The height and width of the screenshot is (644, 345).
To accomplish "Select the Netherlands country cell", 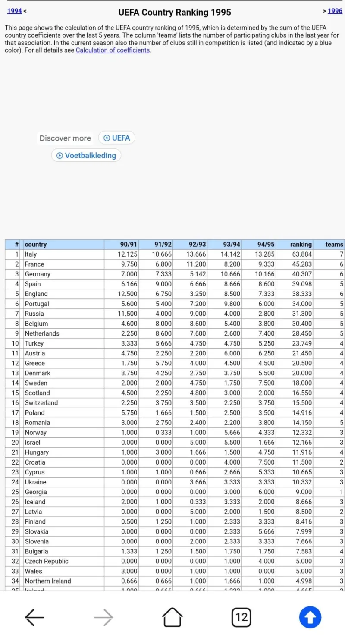I will click(x=42, y=333).
